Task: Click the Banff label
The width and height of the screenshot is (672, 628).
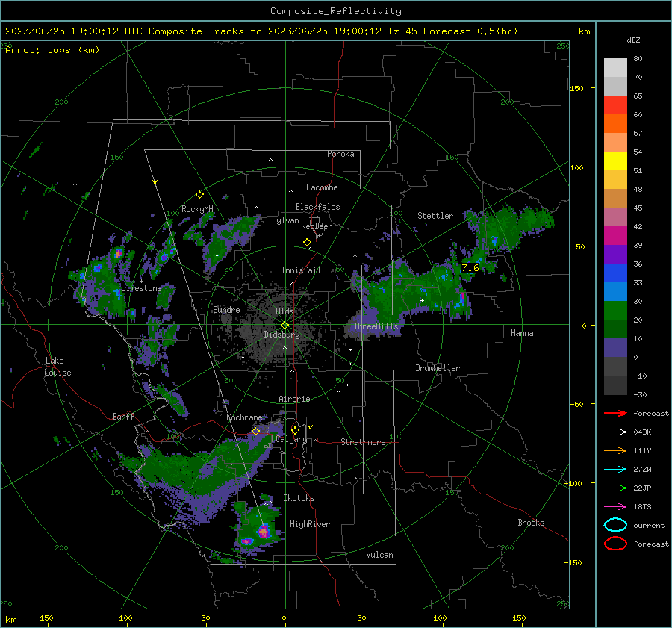Action: (123, 416)
